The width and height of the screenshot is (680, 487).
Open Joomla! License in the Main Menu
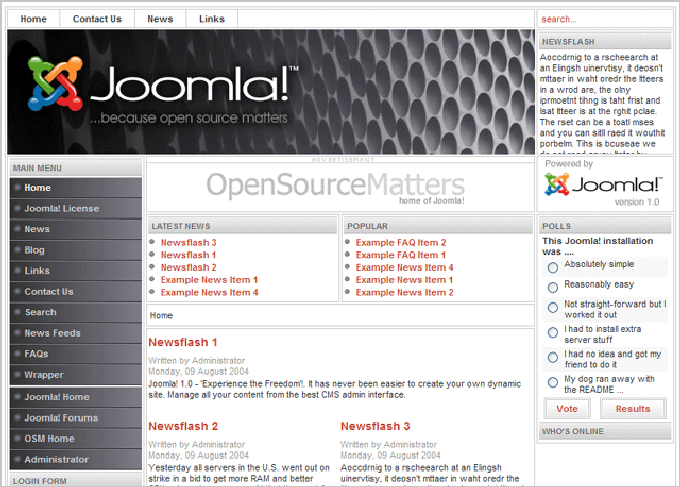coord(76,209)
